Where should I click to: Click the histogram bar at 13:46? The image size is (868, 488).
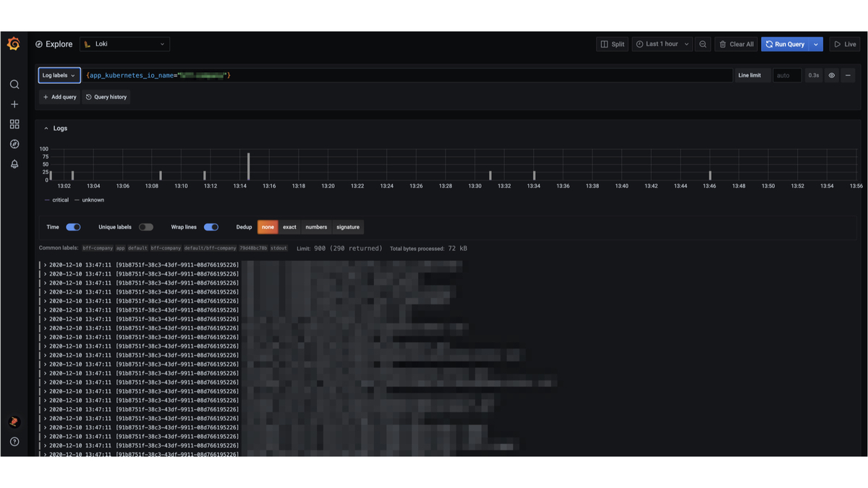point(710,176)
